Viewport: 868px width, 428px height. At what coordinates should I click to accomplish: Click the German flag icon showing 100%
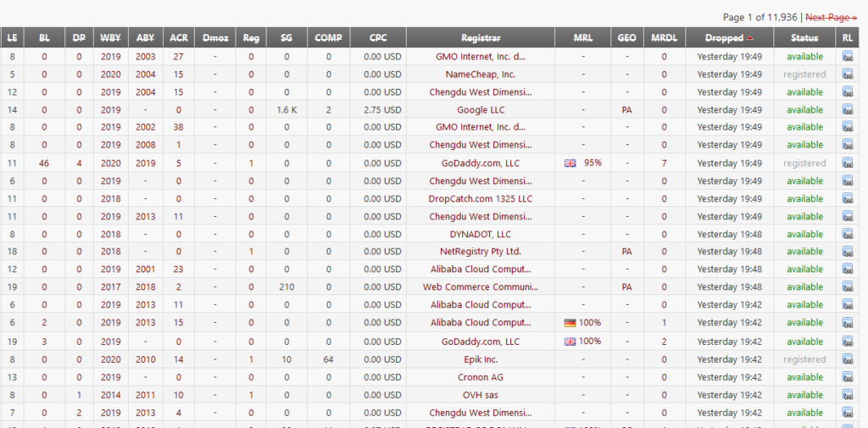coord(570,323)
